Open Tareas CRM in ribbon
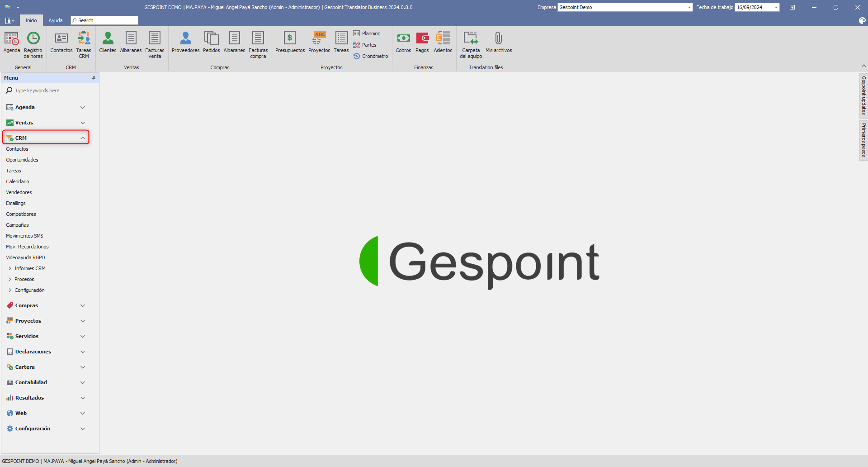 click(x=84, y=39)
